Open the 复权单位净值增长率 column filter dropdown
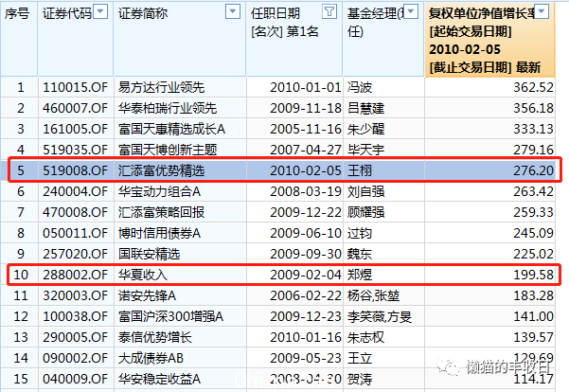This screenshot has width=569, height=392. pyautogui.click(x=542, y=11)
